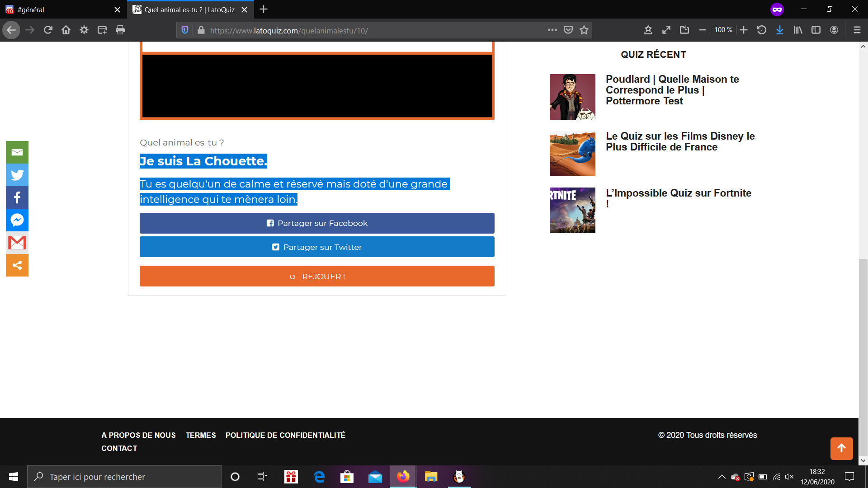Bookmark this page with the star icon
This screenshot has width=868, height=488.
coord(584,30)
